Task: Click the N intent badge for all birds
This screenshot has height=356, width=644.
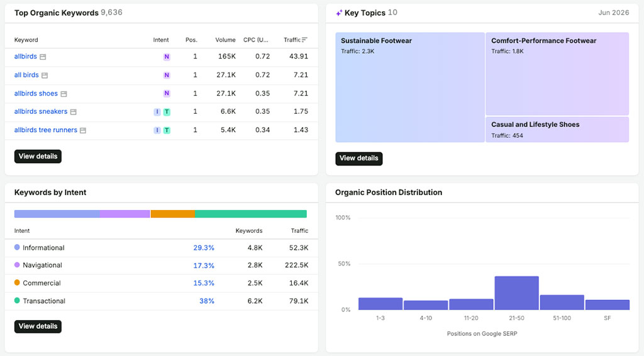Action: (166, 75)
